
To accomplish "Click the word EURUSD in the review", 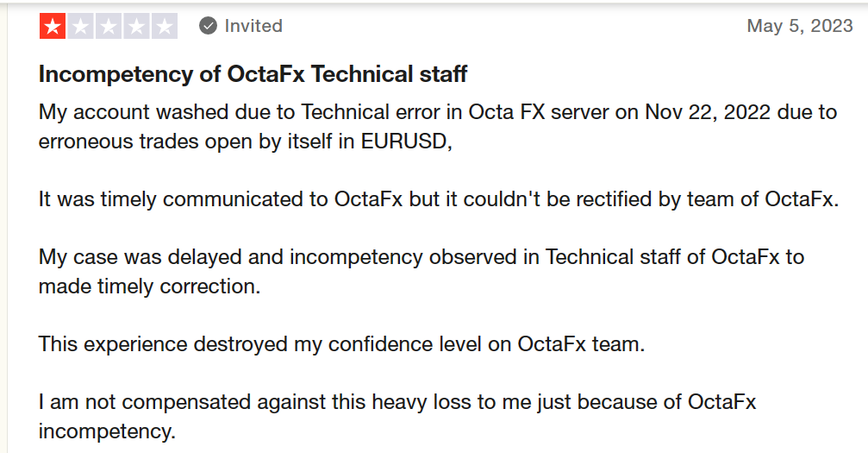I will click(x=406, y=142).
